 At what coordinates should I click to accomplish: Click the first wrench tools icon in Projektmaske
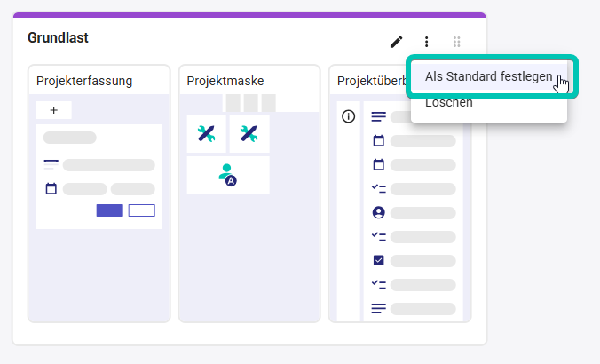(x=207, y=134)
